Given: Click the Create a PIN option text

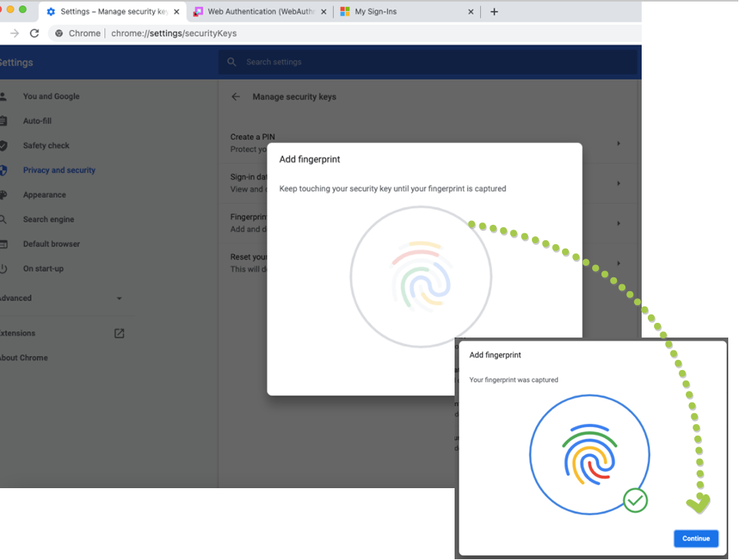Looking at the screenshot, I should pos(253,137).
